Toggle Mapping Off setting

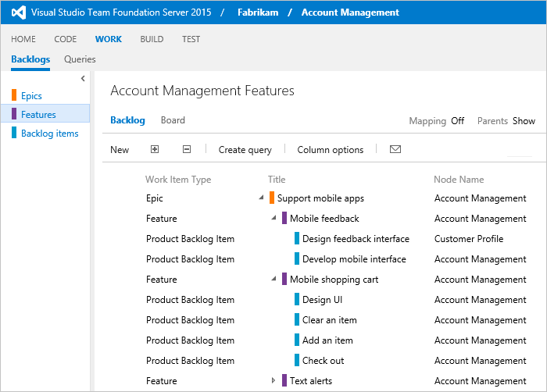coord(457,121)
